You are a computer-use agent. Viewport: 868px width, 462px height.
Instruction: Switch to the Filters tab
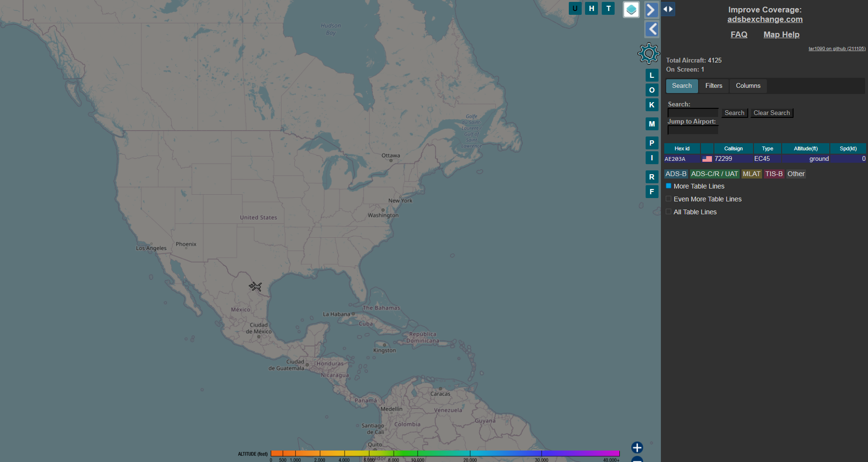714,86
